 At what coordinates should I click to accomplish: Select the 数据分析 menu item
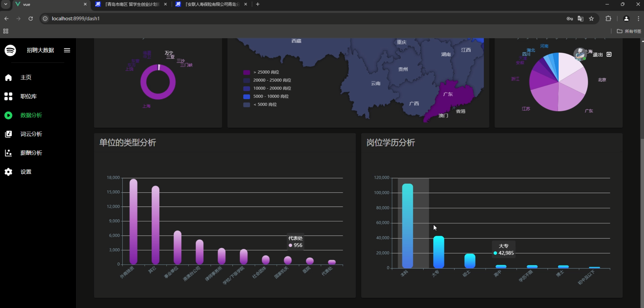click(x=31, y=115)
